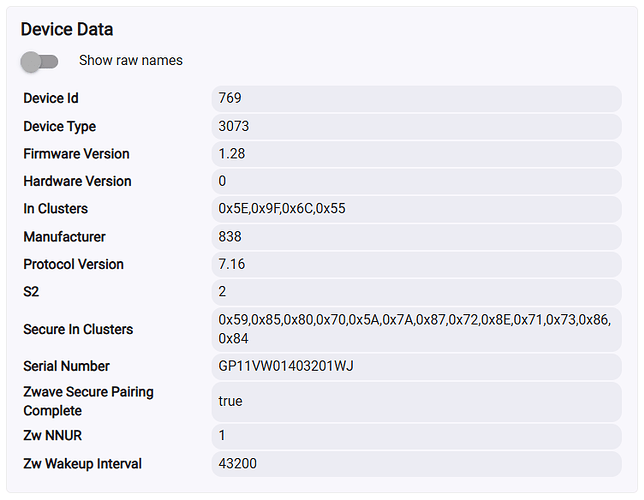Click the Firmware Version value 1.28
Screen dimensions: 644x500
click(x=232, y=154)
